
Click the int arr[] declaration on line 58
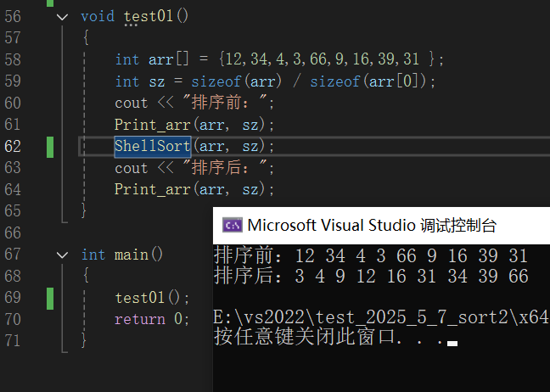pos(279,59)
